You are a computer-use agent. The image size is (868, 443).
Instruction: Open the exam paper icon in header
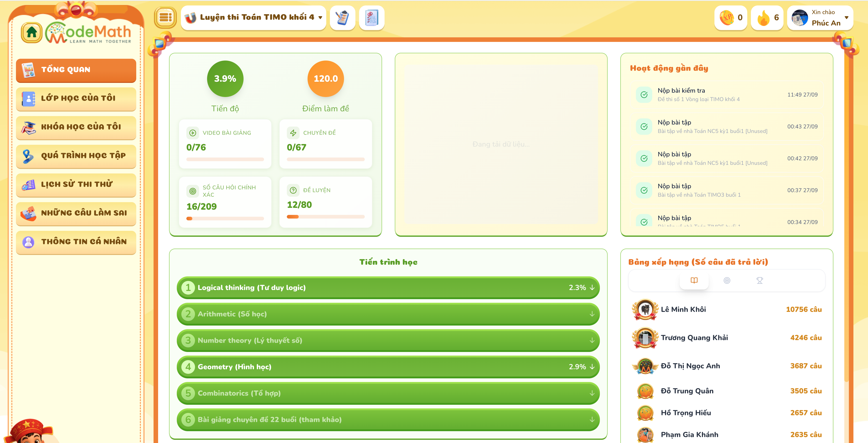pos(372,18)
